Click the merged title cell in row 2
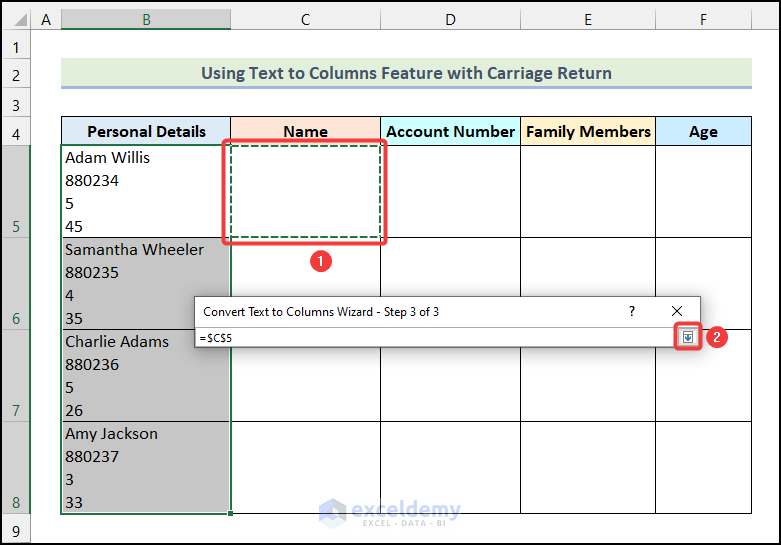This screenshot has height=545, width=781. point(406,73)
